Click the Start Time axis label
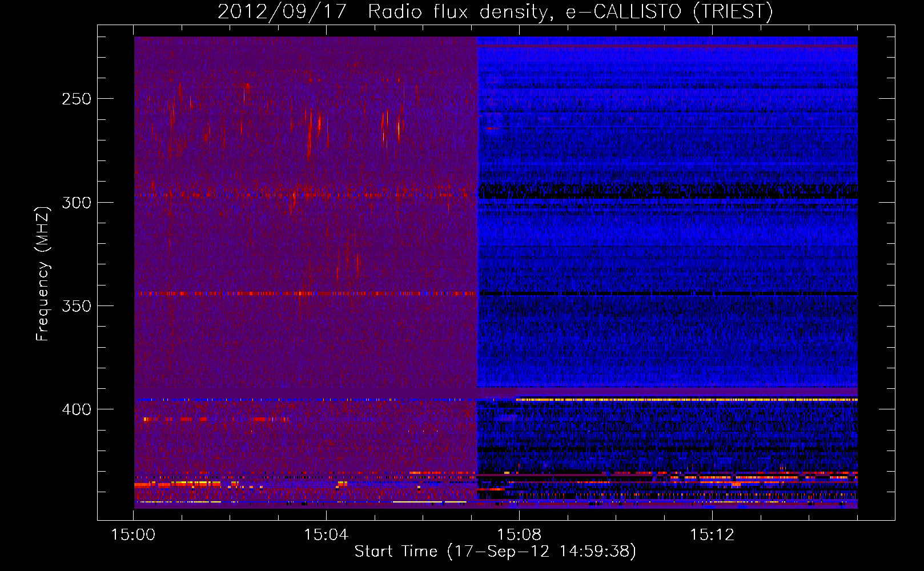The height and width of the screenshot is (571, 924). pos(495,551)
